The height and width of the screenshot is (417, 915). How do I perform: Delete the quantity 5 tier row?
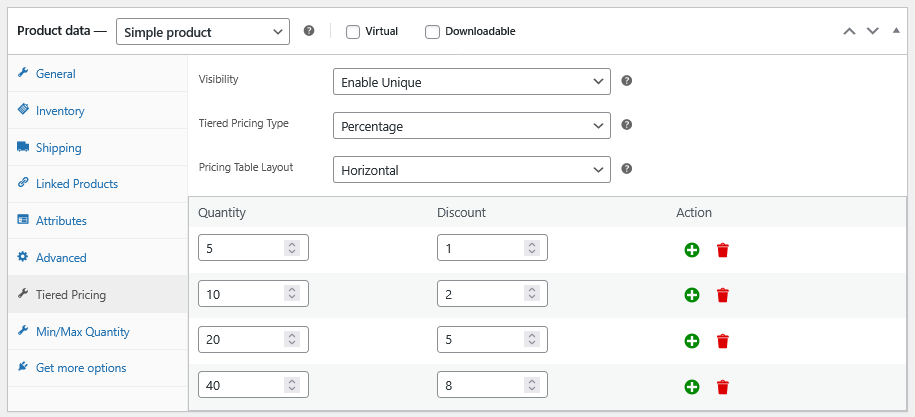723,249
